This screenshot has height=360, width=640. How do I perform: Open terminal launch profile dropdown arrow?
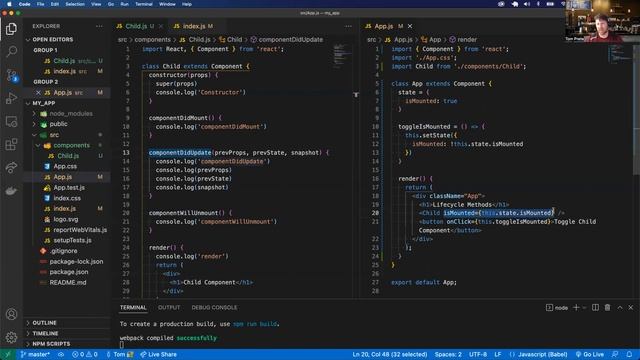click(584, 307)
